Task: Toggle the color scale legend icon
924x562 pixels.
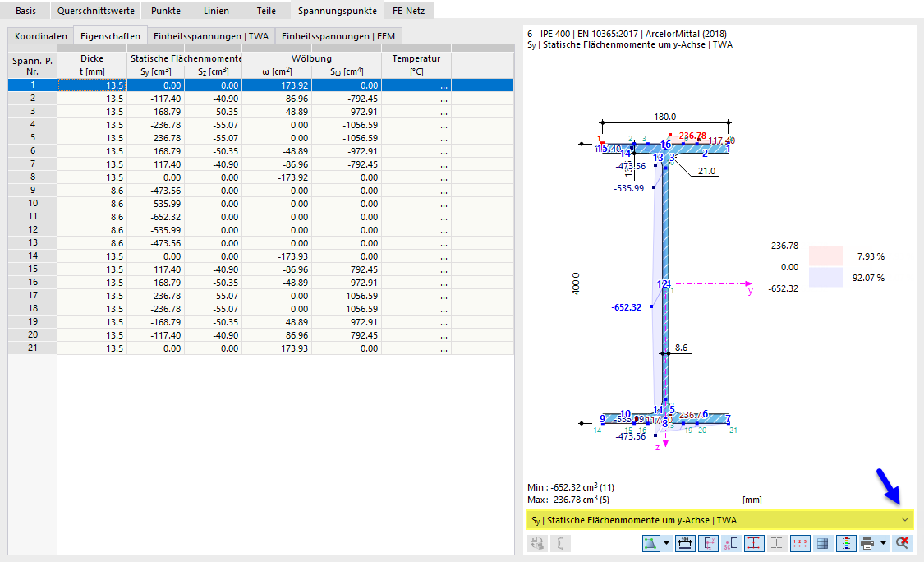Action: pyautogui.click(x=846, y=543)
